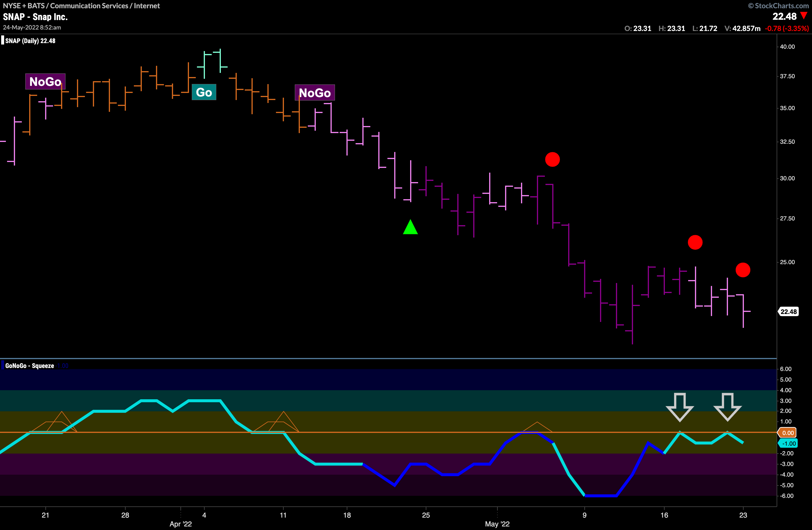Image resolution: width=812 pixels, height=530 pixels.
Task: Click the date label 16 on time axis
Action: (x=664, y=515)
